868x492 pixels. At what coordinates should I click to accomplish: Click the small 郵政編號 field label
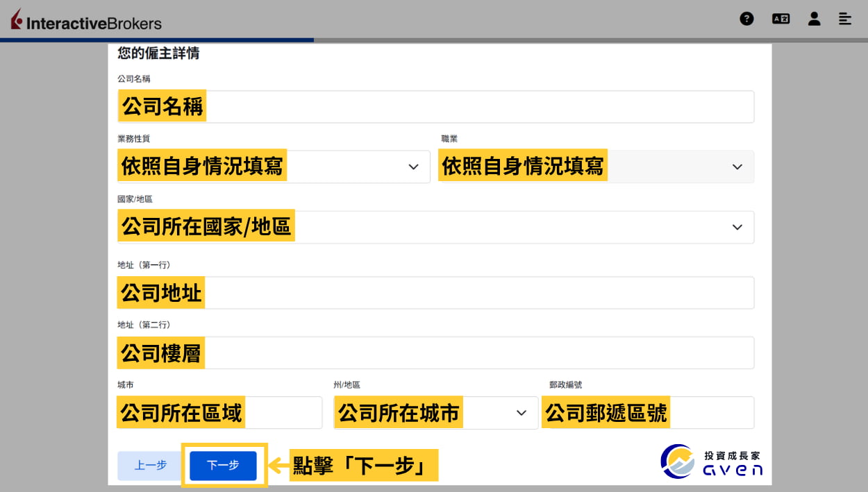(x=565, y=384)
